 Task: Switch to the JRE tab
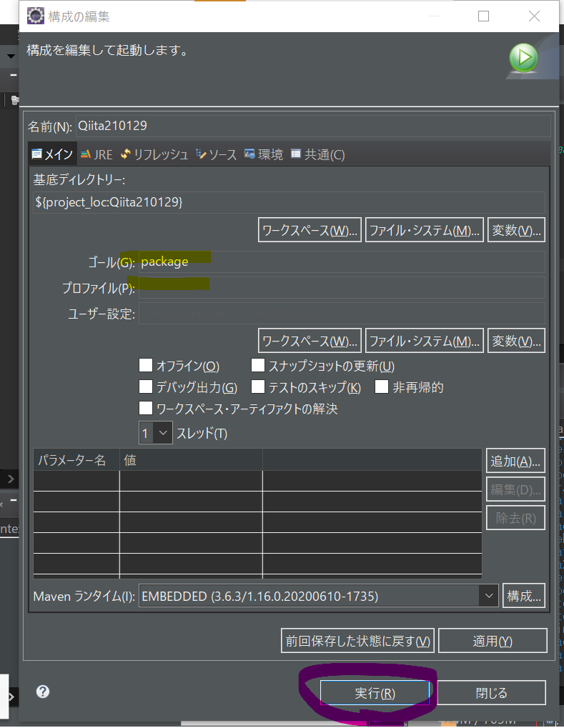tap(97, 154)
